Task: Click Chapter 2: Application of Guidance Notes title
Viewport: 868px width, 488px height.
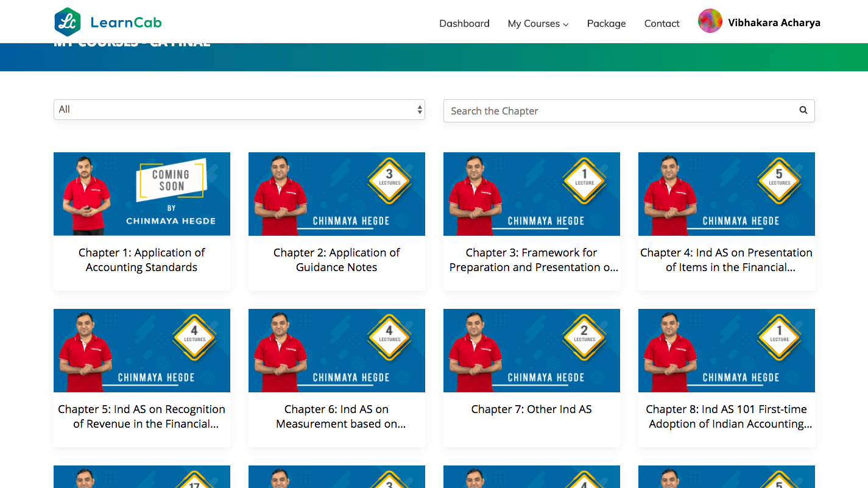Action: (336, 260)
